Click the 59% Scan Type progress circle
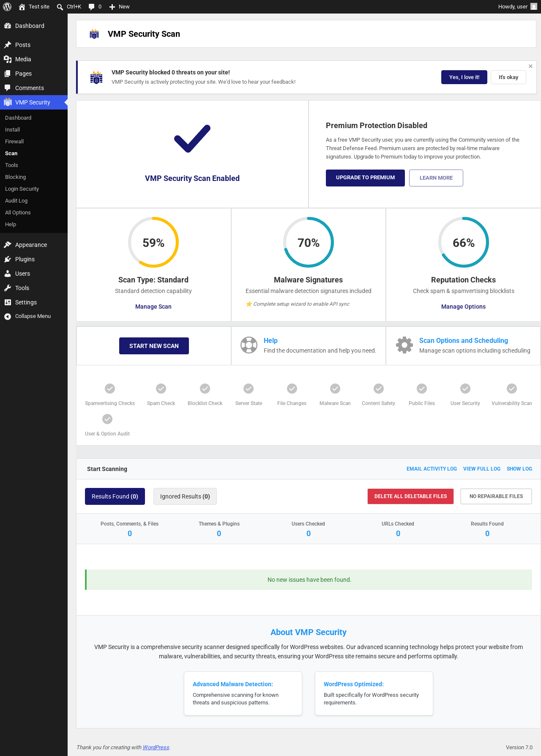Image resolution: width=541 pixels, height=756 pixels. click(x=153, y=242)
